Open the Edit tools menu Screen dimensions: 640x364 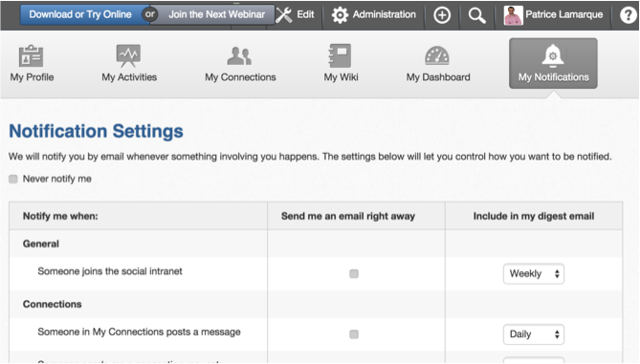[295, 15]
